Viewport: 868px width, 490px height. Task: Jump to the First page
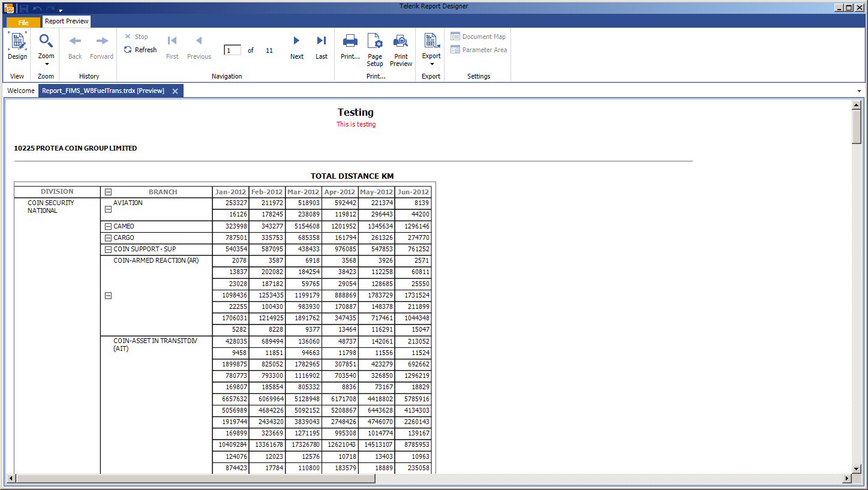172,47
